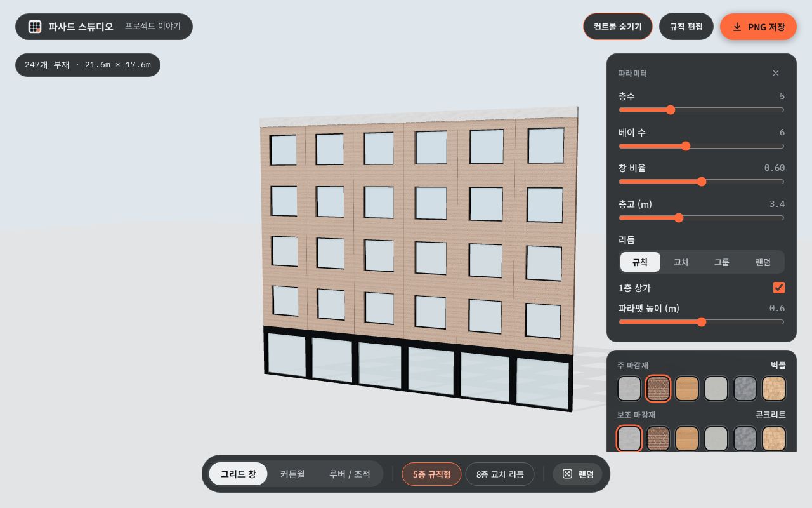Select the gray concrete swatch under 보조 마감재

click(x=629, y=439)
